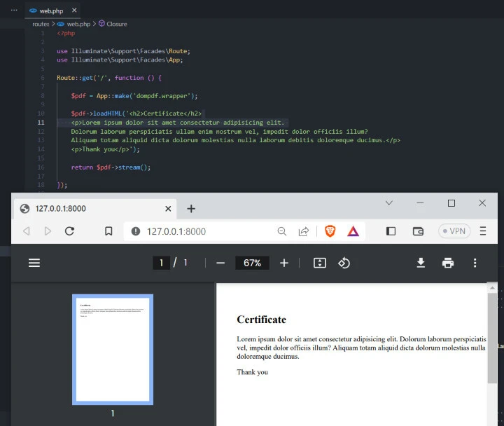The image size is (504, 426).
Task: Select page 1 thumbnail in sidebar
Action: pos(112,349)
